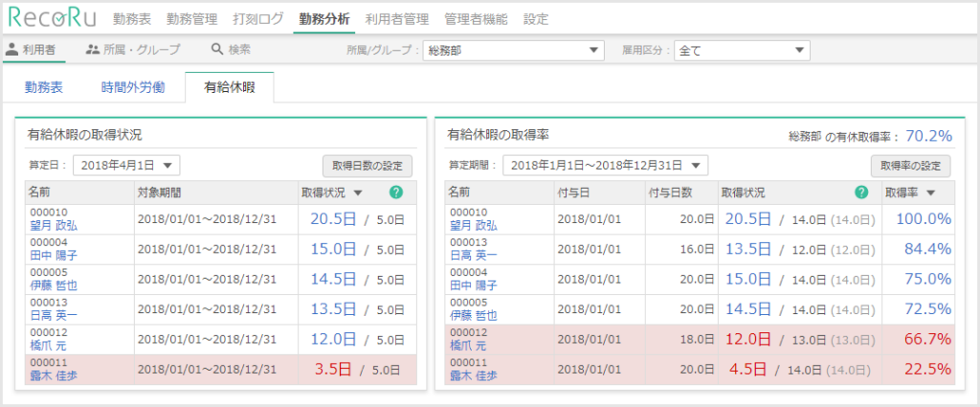Sort left table by 取得状況 arrow

[x=358, y=192]
